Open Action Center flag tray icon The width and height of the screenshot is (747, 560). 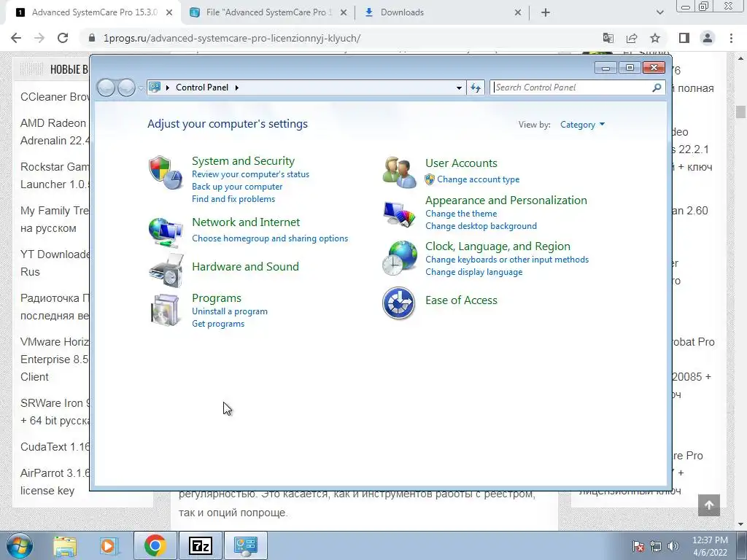click(x=638, y=546)
